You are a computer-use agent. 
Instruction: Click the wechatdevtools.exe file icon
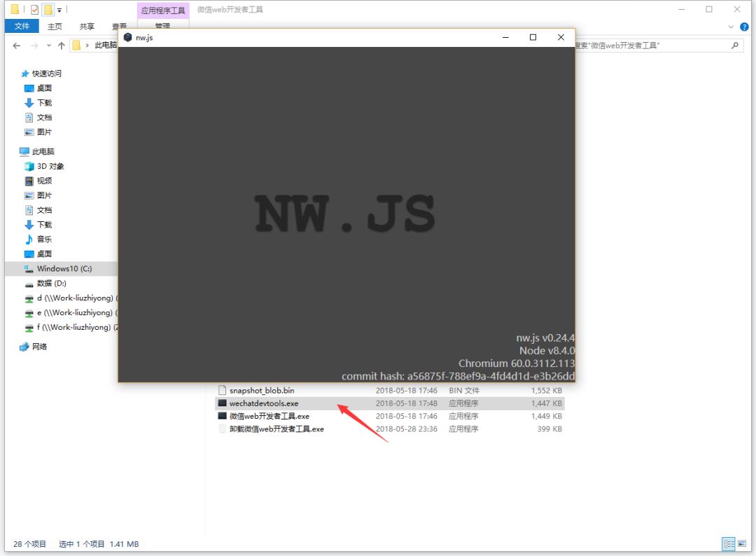click(x=223, y=403)
